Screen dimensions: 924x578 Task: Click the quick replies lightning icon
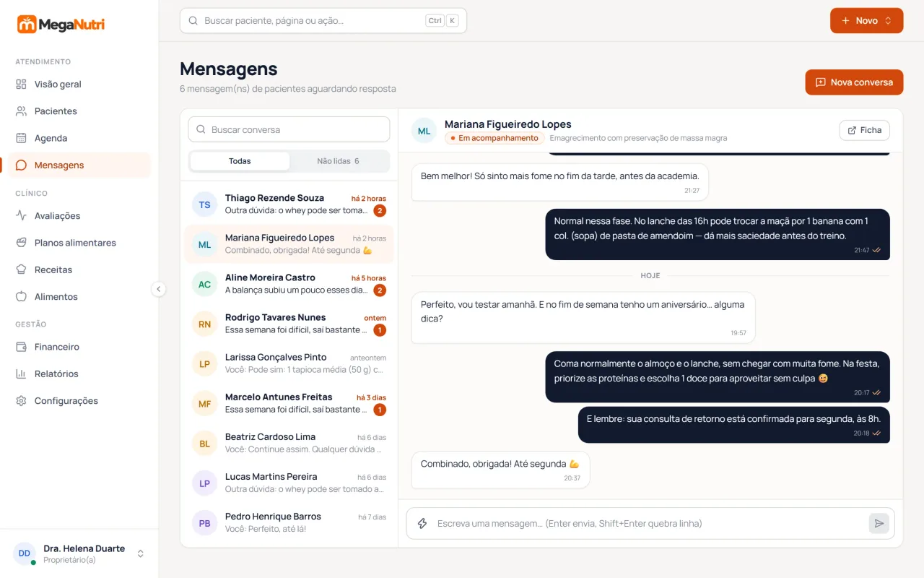[423, 524]
